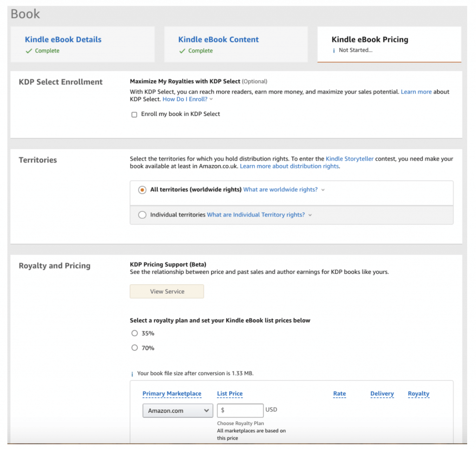
Task: Switch to the Kindle eBook Details tab
Action: click(63, 40)
